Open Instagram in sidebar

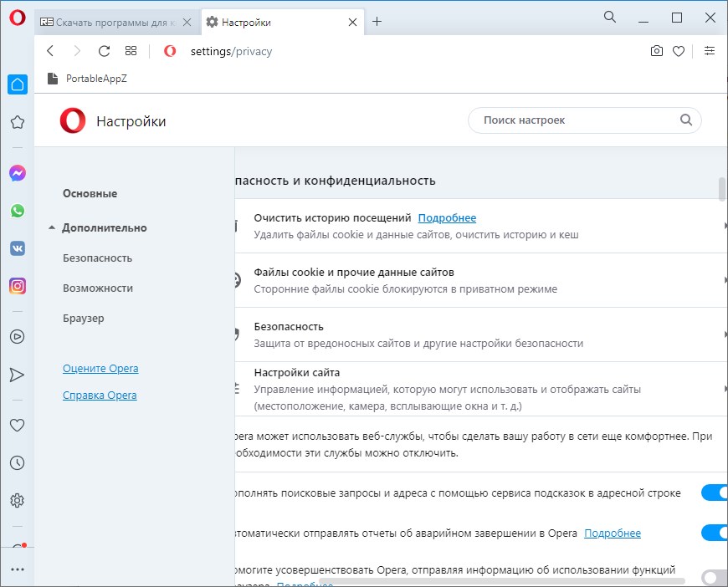tap(18, 286)
